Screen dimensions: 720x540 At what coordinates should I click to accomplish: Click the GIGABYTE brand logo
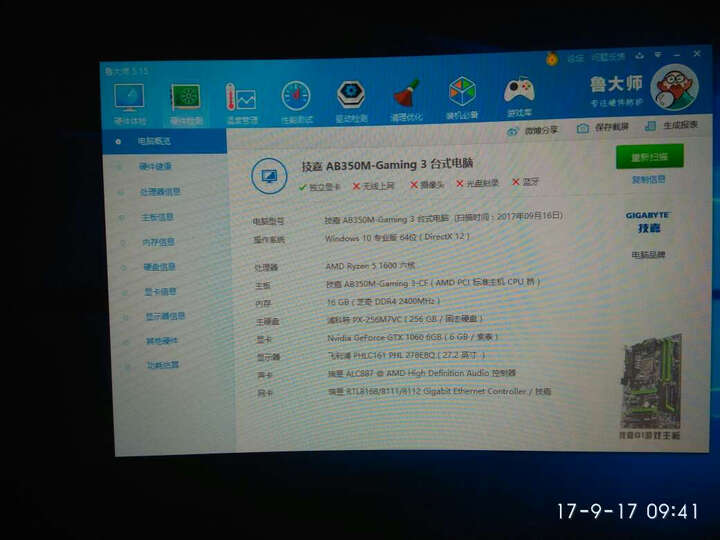pyautogui.click(x=648, y=222)
